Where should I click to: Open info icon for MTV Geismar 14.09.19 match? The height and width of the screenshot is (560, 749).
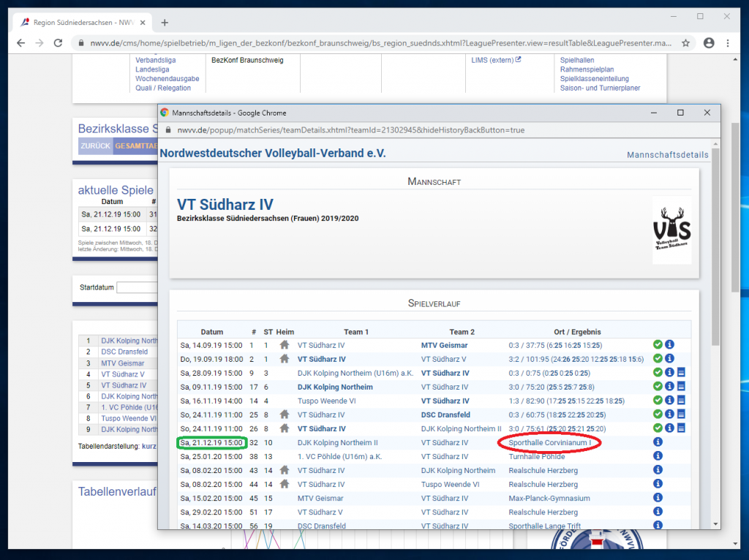(669, 344)
